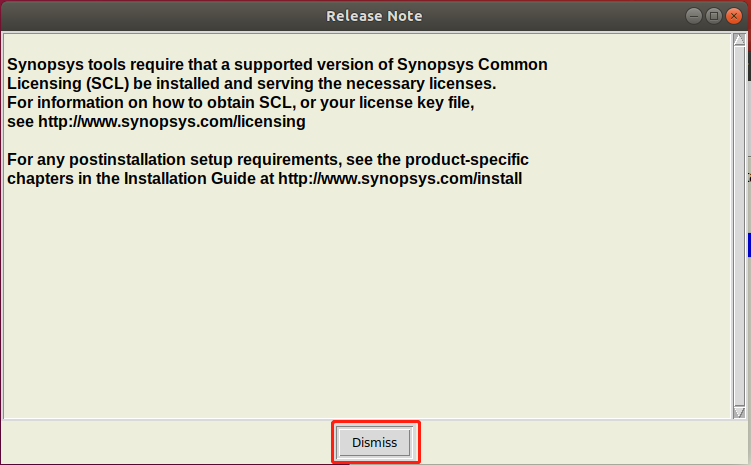
Task: Click the scrollbar down arrow
Action: (739, 412)
